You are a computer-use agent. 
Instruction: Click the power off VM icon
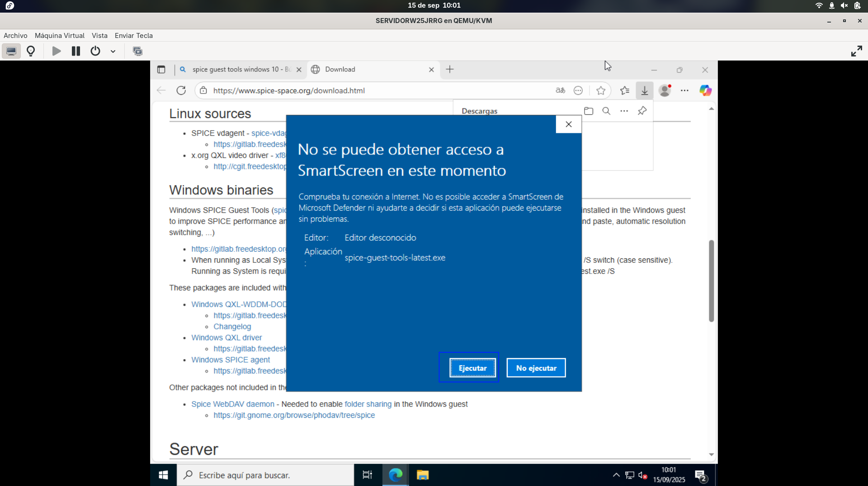(95, 51)
